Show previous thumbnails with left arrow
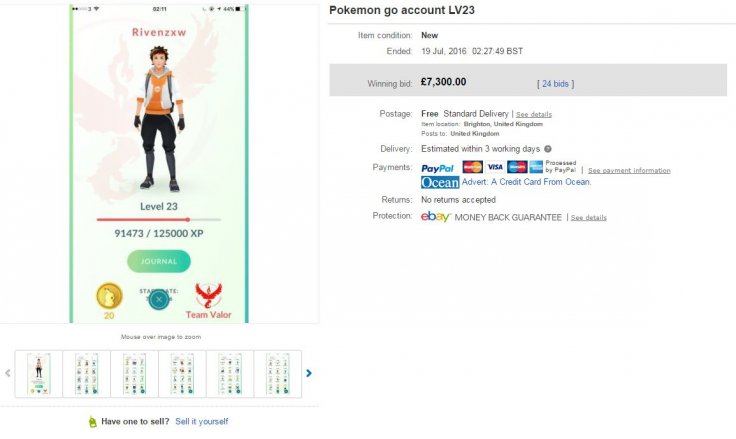The width and height of the screenshot is (736, 439). pyautogui.click(x=9, y=373)
